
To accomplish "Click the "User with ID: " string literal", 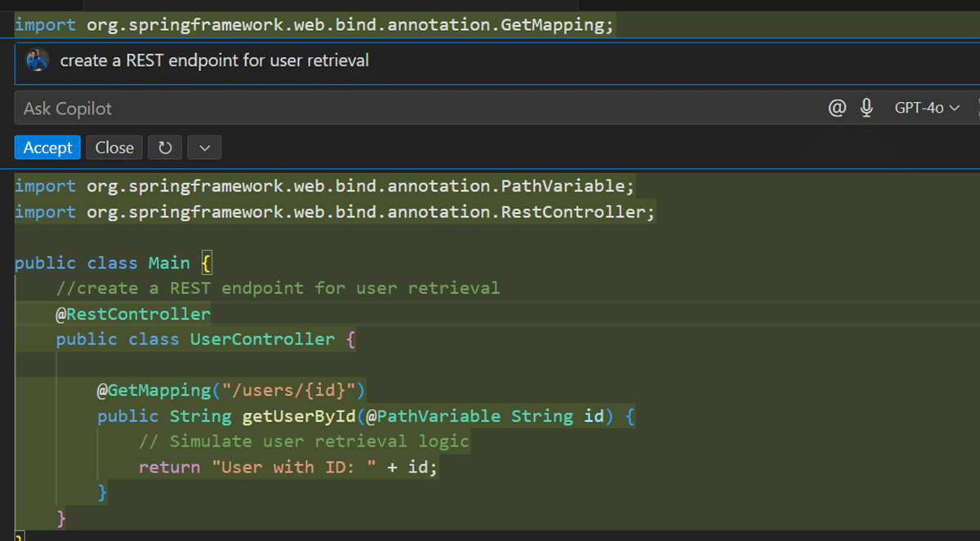I will (294, 468).
